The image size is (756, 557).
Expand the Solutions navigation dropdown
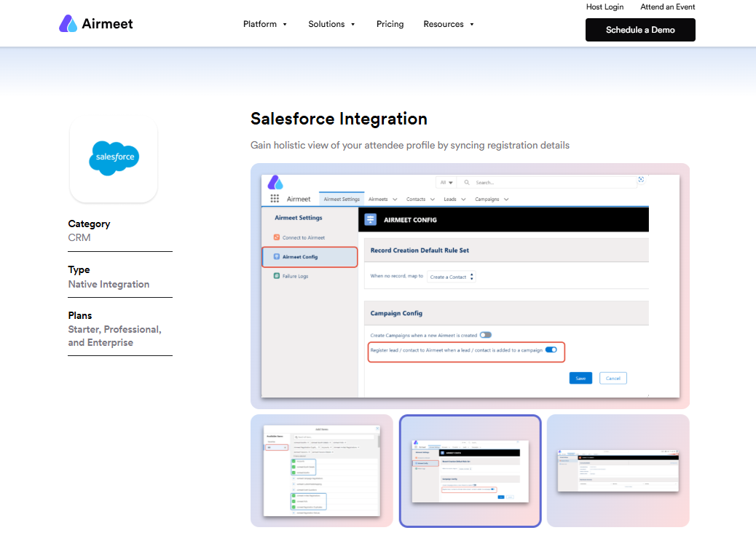[331, 24]
